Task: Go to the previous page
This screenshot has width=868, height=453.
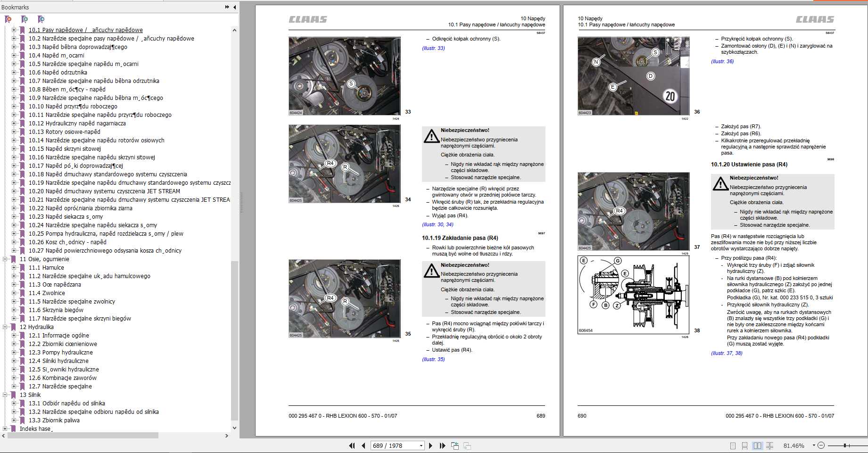Action: tap(363, 445)
